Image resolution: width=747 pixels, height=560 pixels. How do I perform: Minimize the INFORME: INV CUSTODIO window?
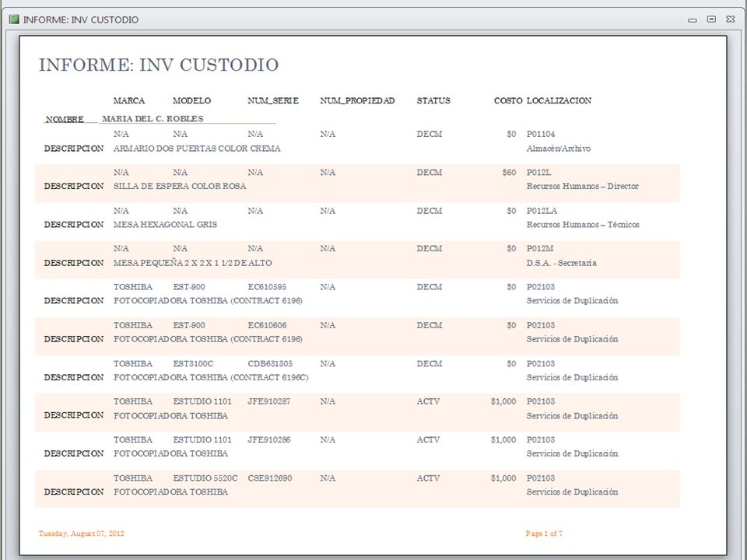point(693,20)
